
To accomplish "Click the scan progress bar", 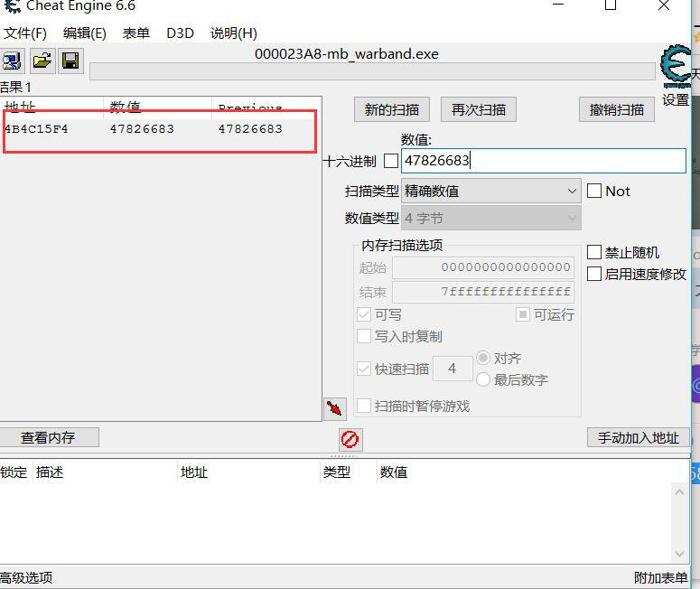I will coord(372,71).
